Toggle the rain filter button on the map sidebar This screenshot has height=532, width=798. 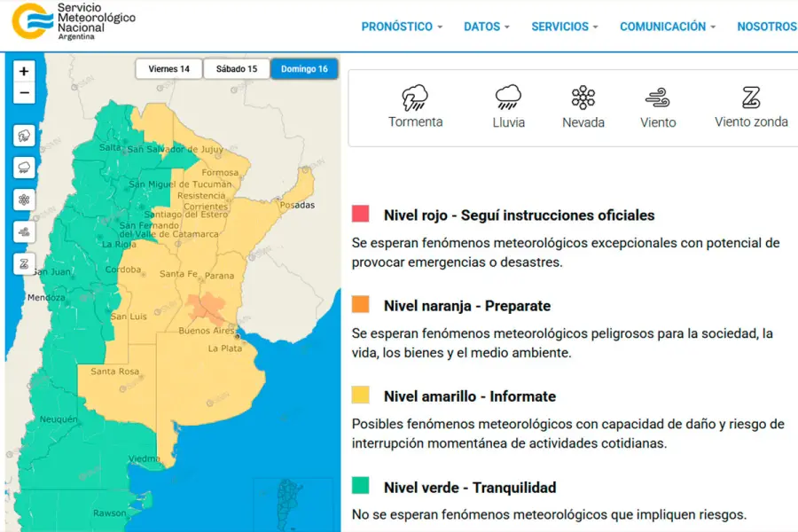pos(24,168)
